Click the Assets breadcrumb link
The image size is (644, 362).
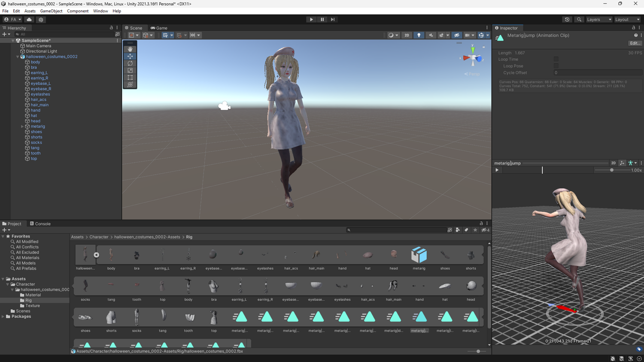(x=77, y=237)
